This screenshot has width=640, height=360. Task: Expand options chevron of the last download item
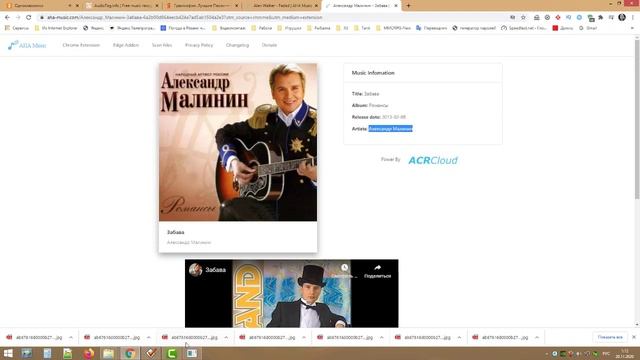(x=537, y=338)
